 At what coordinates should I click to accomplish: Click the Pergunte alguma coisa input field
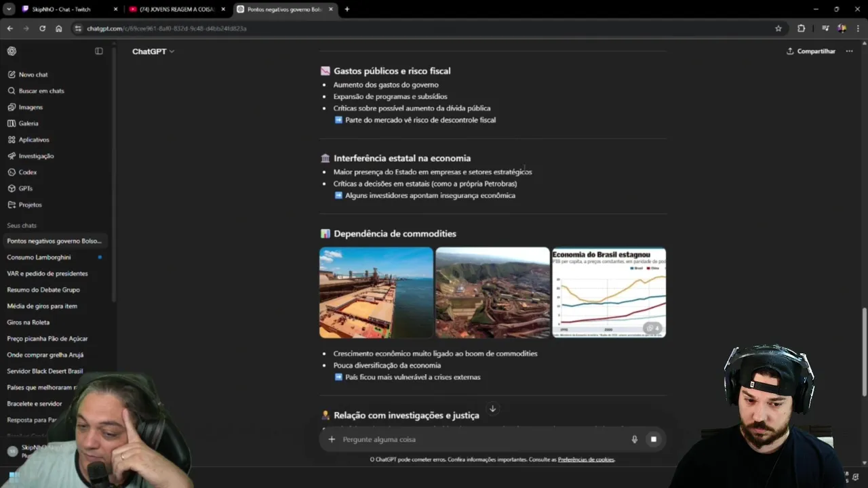(x=481, y=439)
